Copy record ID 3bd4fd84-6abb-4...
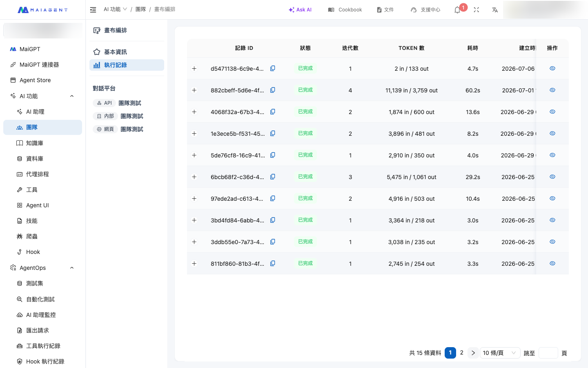 pyautogui.click(x=273, y=220)
